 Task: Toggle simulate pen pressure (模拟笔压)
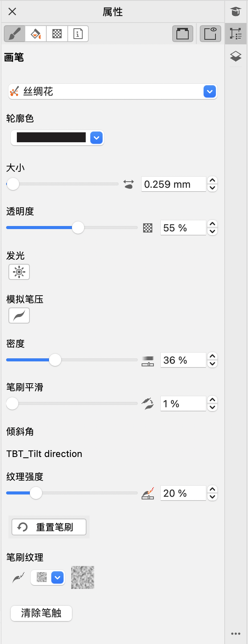[x=19, y=315]
